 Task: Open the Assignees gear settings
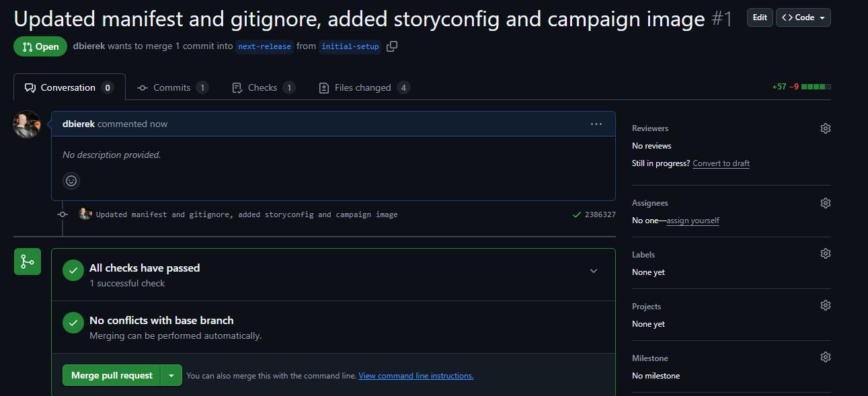pyautogui.click(x=826, y=203)
